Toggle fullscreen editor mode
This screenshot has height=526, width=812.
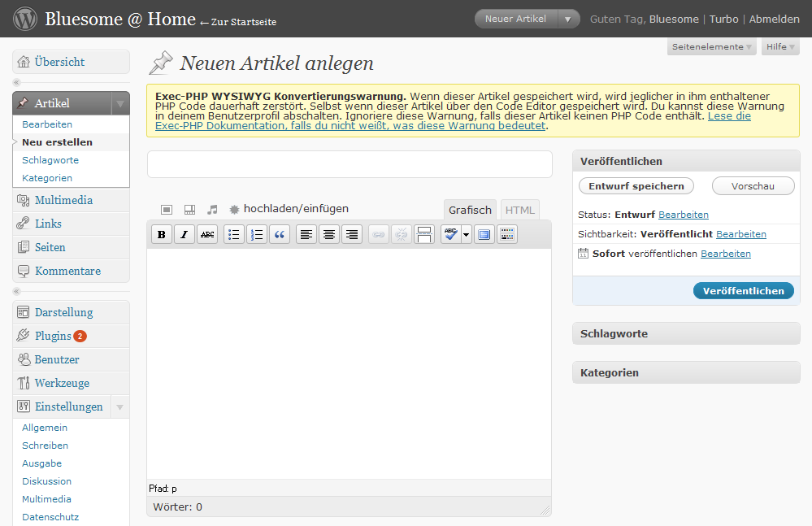(484, 235)
